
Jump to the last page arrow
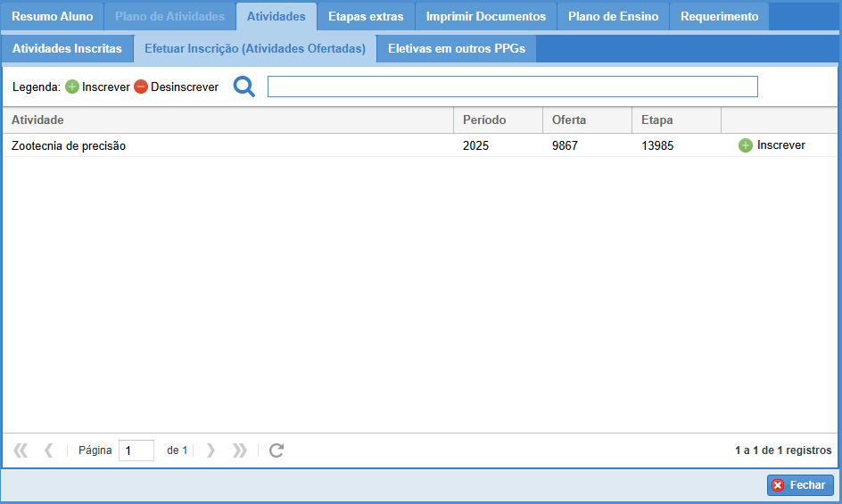pos(239,450)
